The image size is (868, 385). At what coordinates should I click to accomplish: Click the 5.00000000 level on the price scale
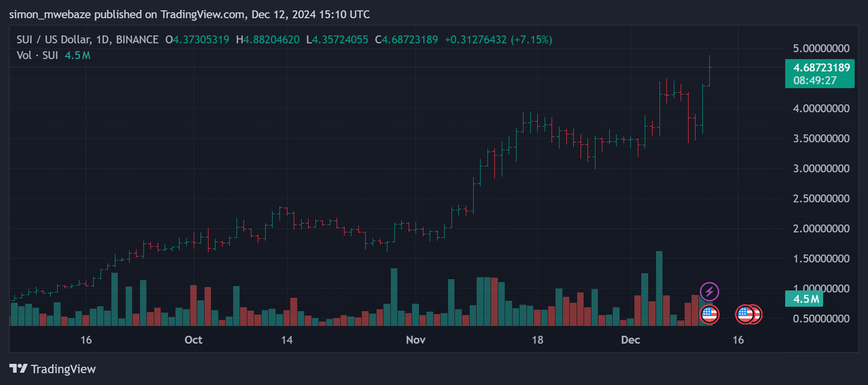[x=821, y=48]
